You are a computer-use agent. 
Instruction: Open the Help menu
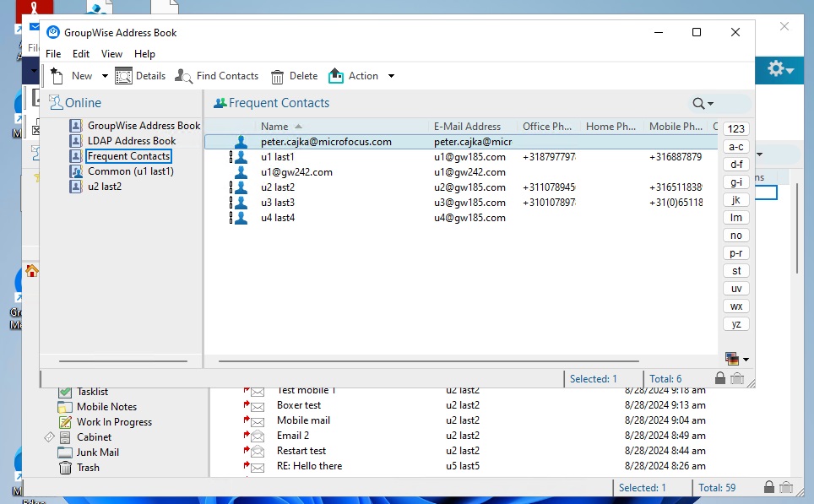coord(144,54)
